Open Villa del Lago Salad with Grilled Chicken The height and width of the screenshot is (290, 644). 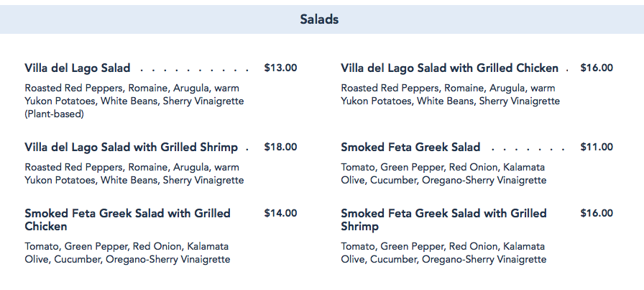click(449, 68)
